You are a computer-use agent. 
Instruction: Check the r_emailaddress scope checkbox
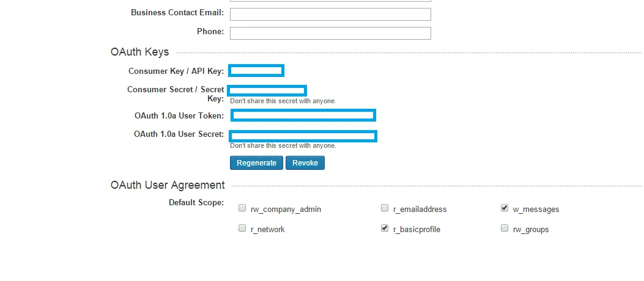[385, 208]
